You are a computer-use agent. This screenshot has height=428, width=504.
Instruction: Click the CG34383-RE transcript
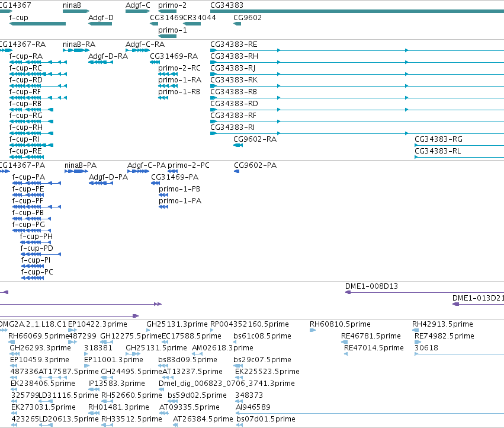(357, 50)
